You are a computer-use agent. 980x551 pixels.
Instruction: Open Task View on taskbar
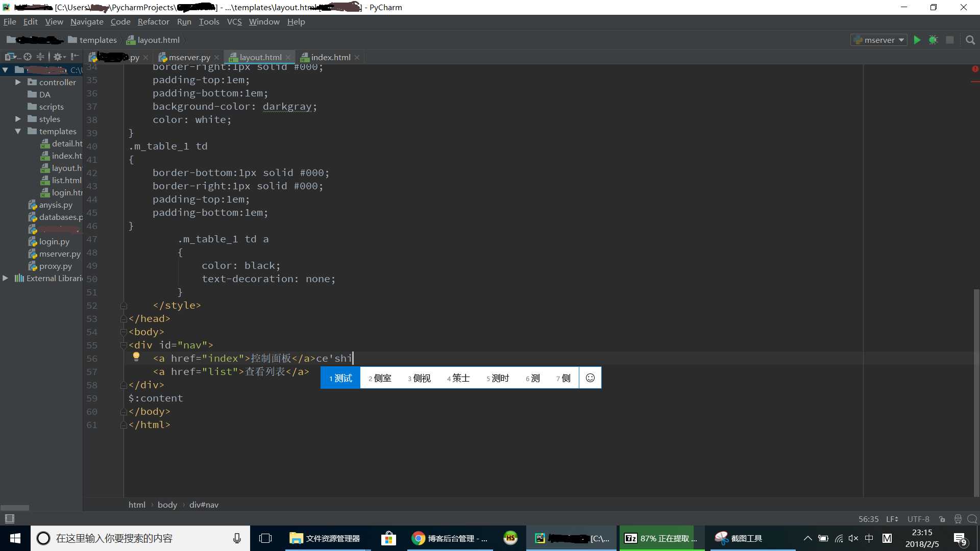coord(265,538)
